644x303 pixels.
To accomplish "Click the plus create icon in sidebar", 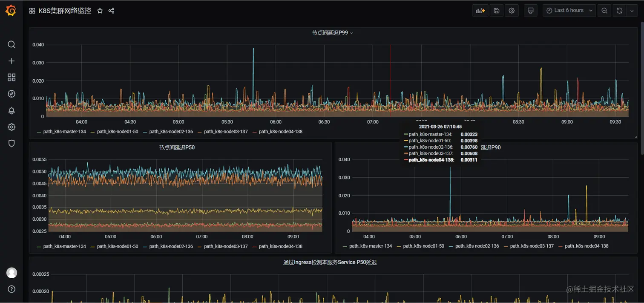I will 11,61.
